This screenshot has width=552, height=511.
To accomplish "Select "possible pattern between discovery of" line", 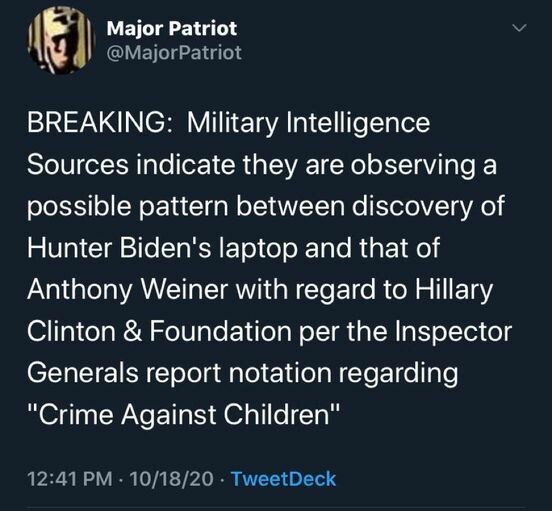I will [266, 207].
